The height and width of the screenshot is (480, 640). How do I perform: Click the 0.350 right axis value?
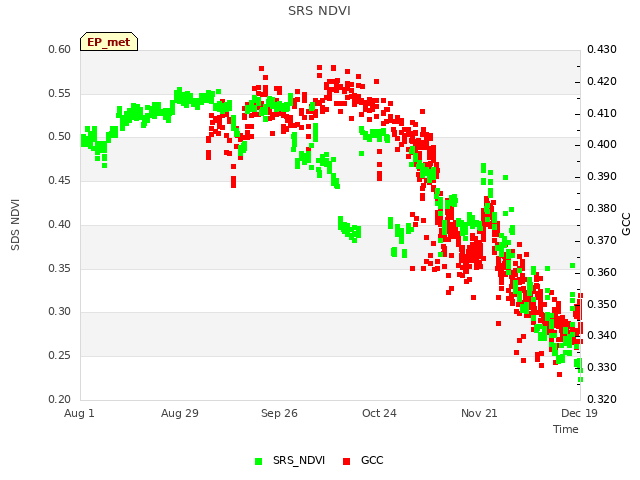click(x=602, y=304)
